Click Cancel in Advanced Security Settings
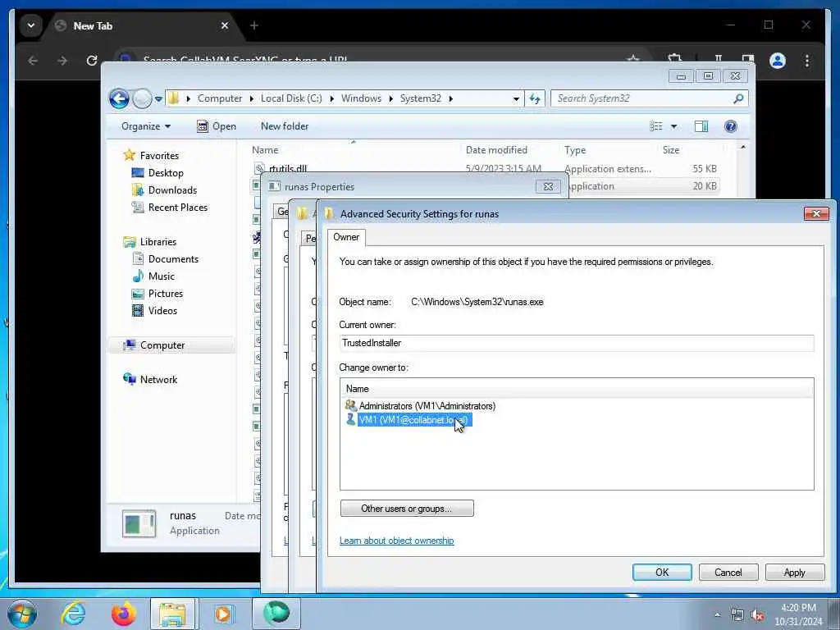The image size is (840, 630). [728, 572]
